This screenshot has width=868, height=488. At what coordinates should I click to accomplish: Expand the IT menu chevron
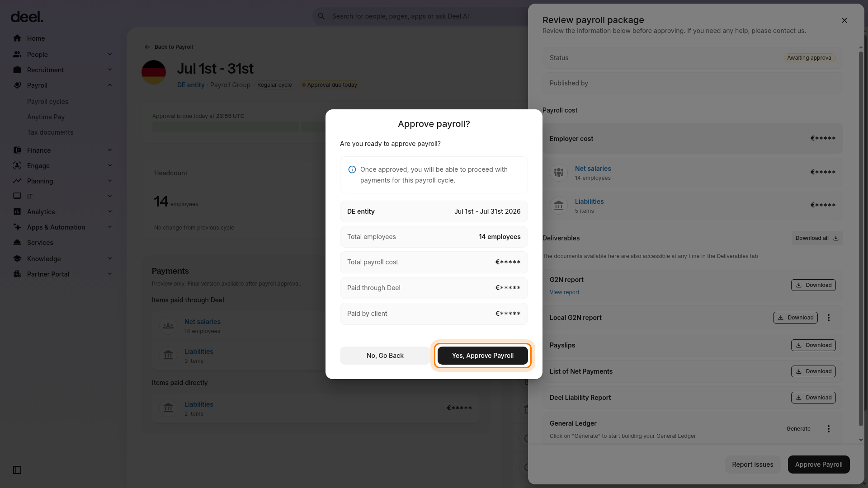click(110, 197)
